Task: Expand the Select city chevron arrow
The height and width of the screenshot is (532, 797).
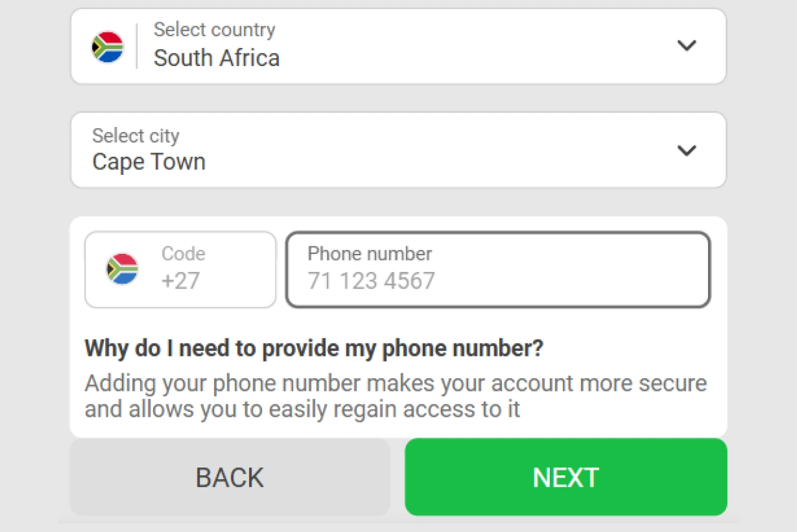Action: click(x=686, y=151)
